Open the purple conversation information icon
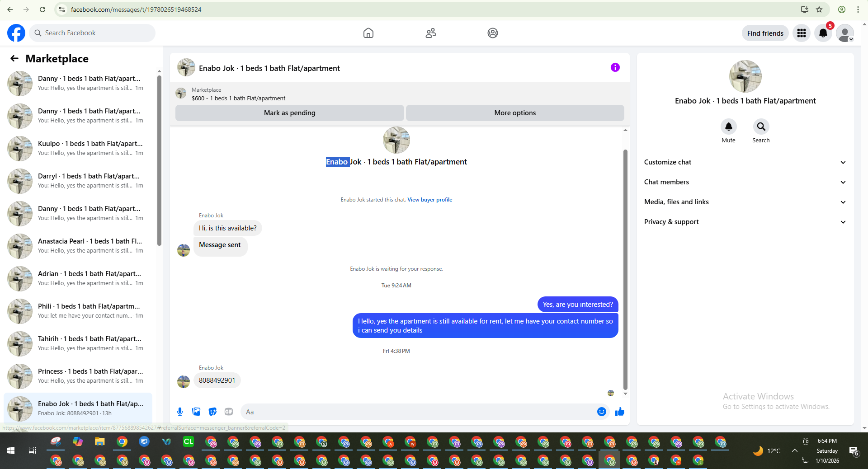 click(615, 67)
